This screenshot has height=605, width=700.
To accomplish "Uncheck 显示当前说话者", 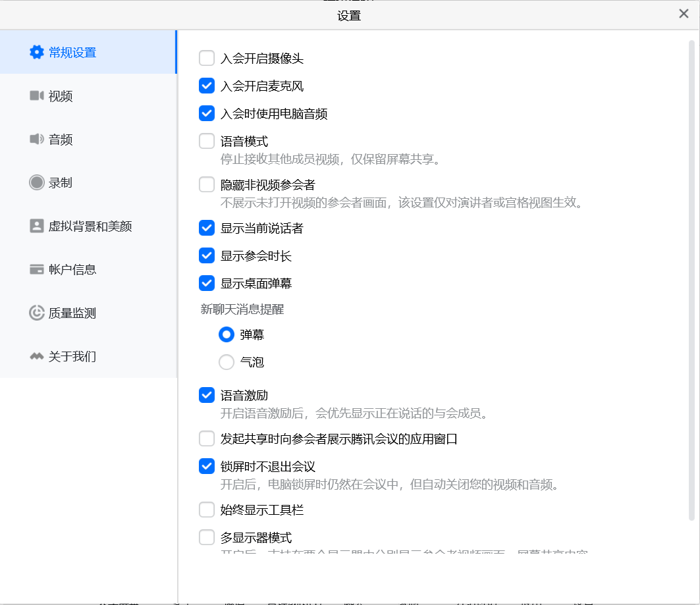I will (x=207, y=228).
